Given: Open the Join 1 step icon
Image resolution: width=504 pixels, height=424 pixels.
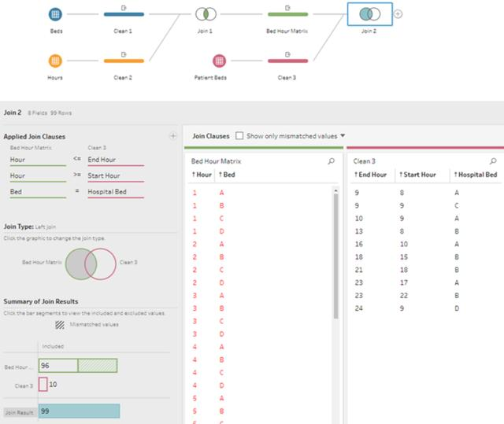Looking at the screenshot, I should 206,14.
